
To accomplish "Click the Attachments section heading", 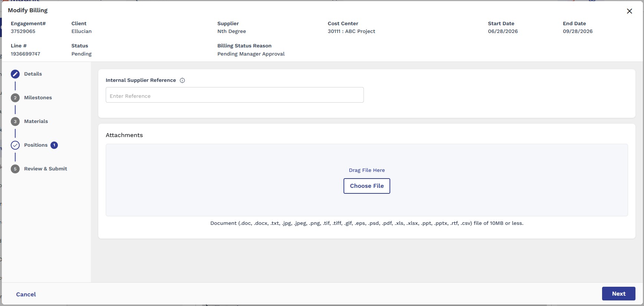I will pyautogui.click(x=124, y=135).
